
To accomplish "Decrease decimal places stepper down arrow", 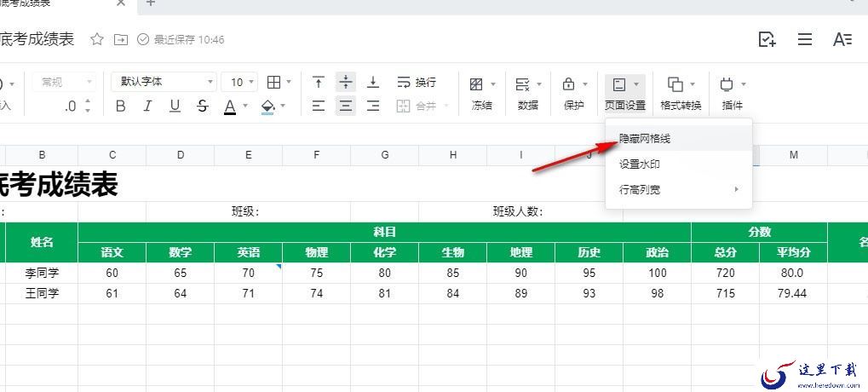I will click(88, 110).
